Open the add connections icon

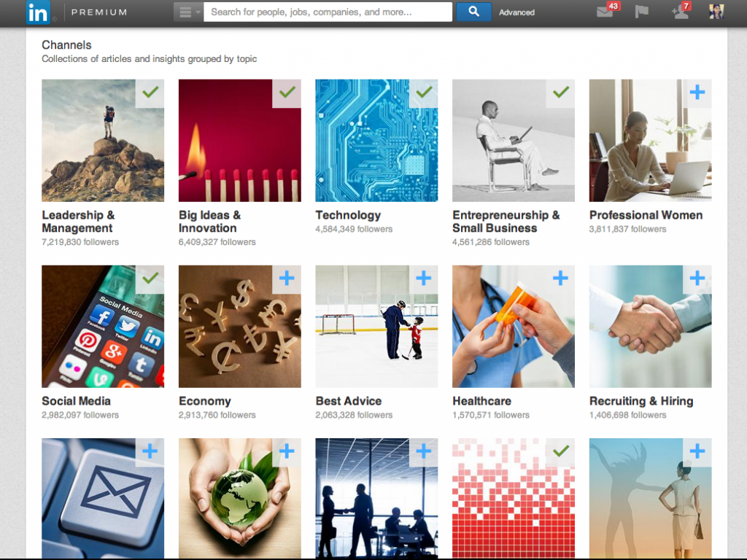pos(679,12)
